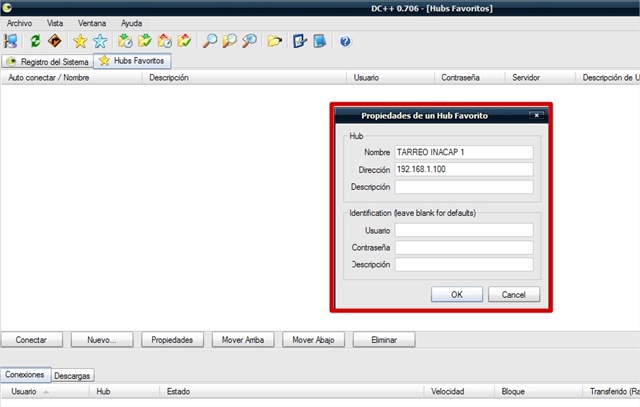Click the Identification Descripción input field

464,265
